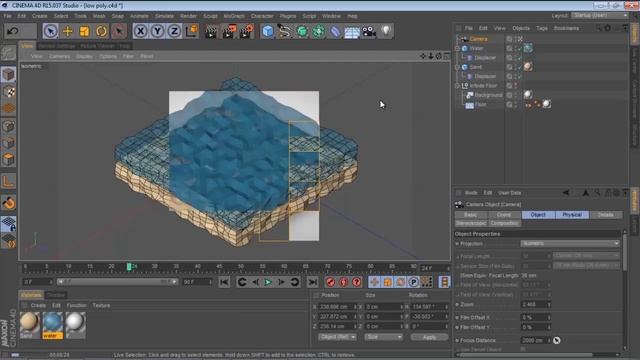Play the animation forward
The height and width of the screenshot is (360, 640).
coord(268,282)
